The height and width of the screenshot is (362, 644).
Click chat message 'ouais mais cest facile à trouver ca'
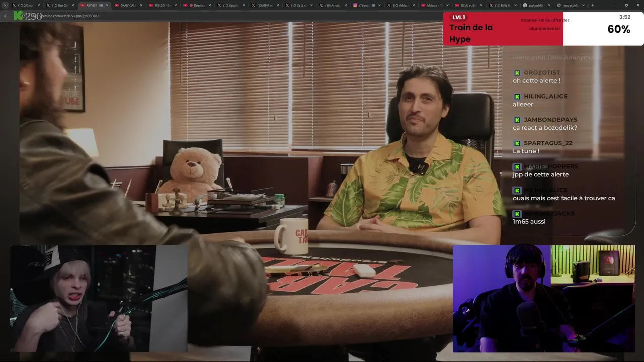(x=563, y=198)
